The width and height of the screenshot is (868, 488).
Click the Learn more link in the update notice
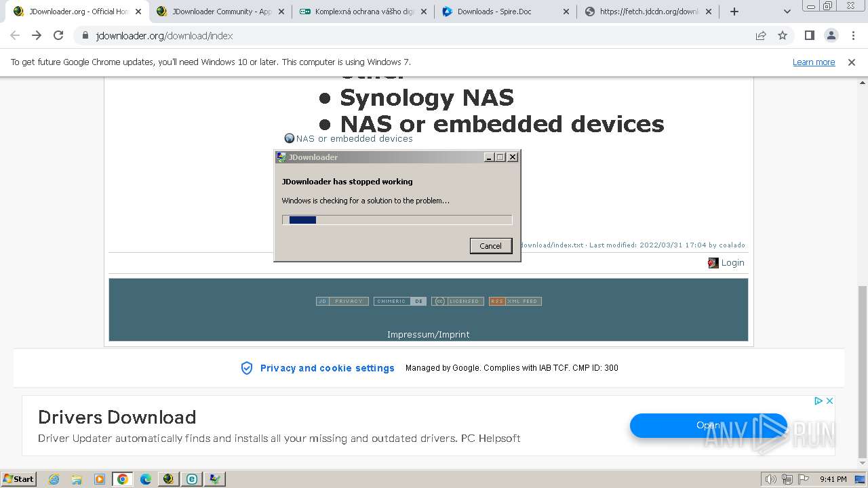tap(814, 62)
